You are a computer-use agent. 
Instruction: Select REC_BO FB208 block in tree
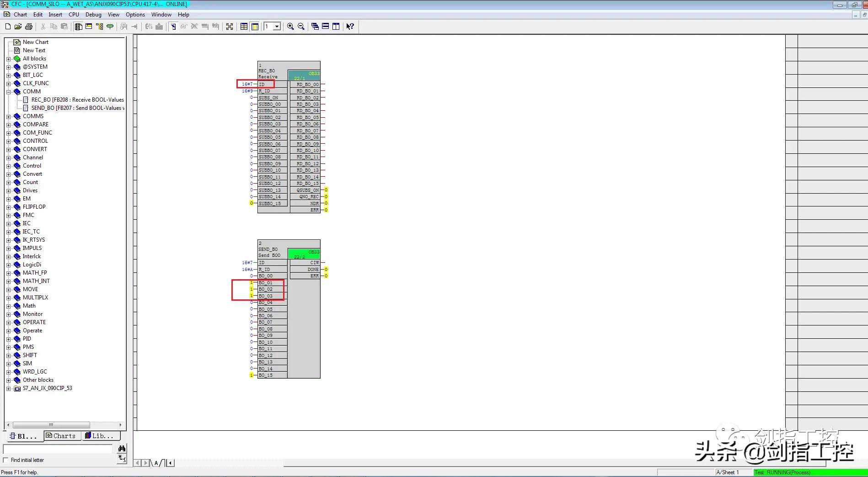tap(77, 100)
